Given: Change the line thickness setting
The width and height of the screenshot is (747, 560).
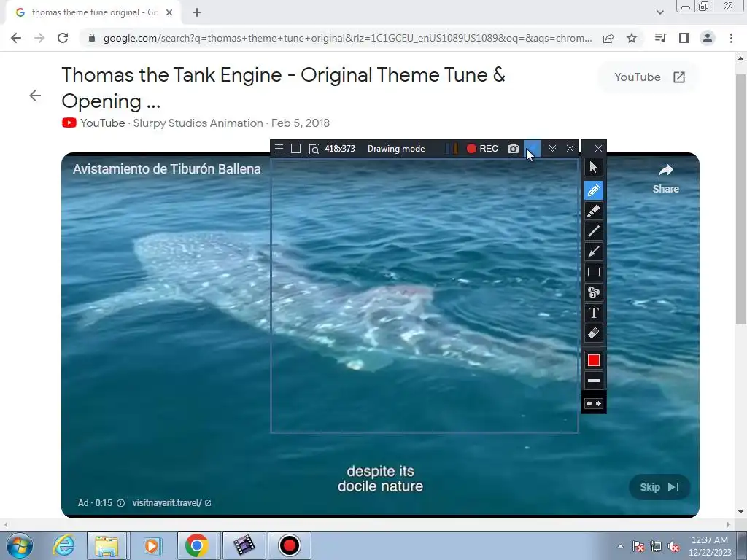Looking at the screenshot, I should point(594,381).
